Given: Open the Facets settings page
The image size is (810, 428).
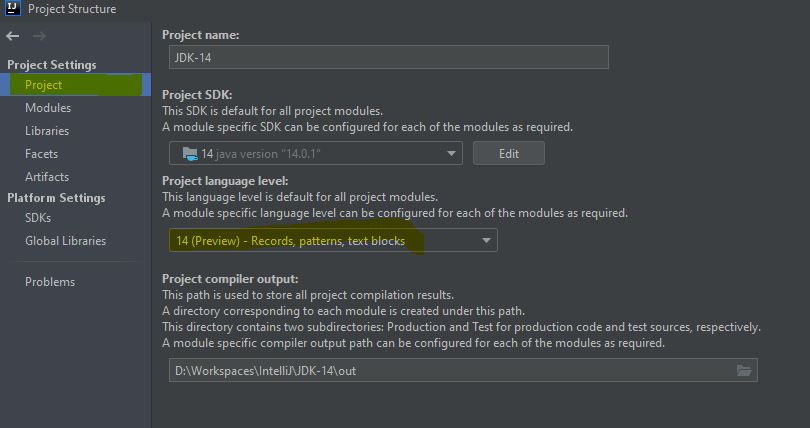Looking at the screenshot, I should 41,153.
